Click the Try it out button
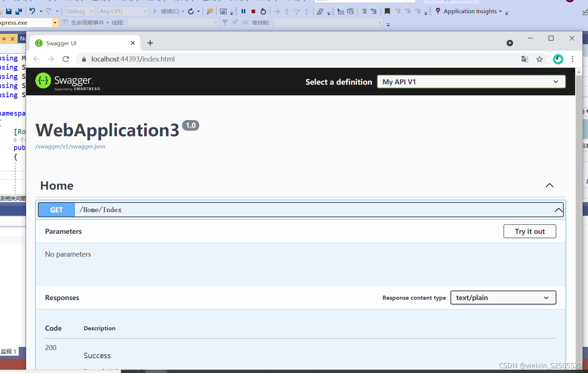The height and width of the screenshot is (373, 588). coord(530,231)
